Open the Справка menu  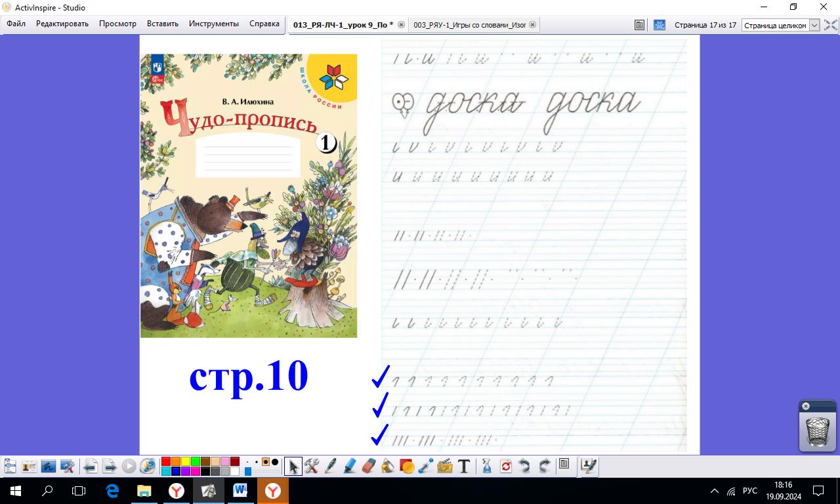point(264,24)
